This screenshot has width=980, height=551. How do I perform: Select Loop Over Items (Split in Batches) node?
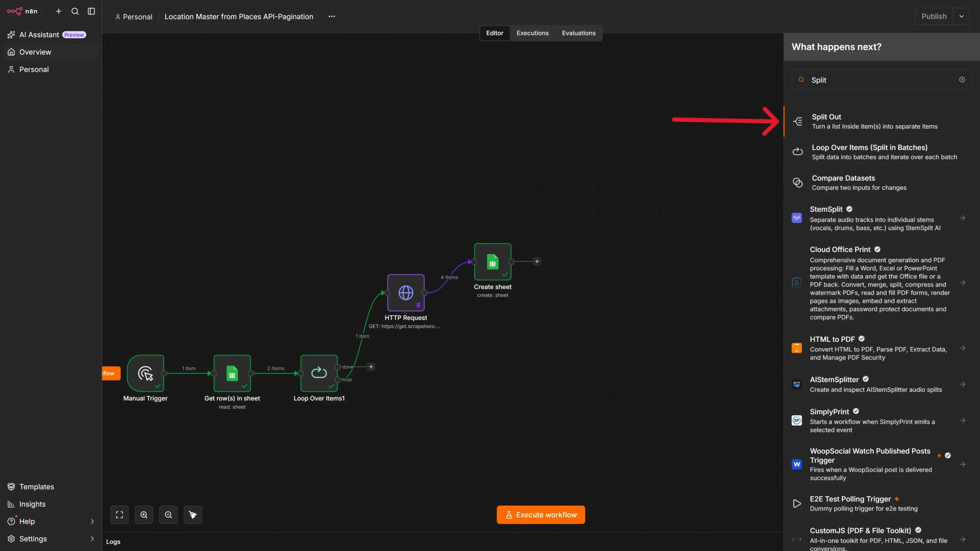pyautogui.click(x=882, y=152)
